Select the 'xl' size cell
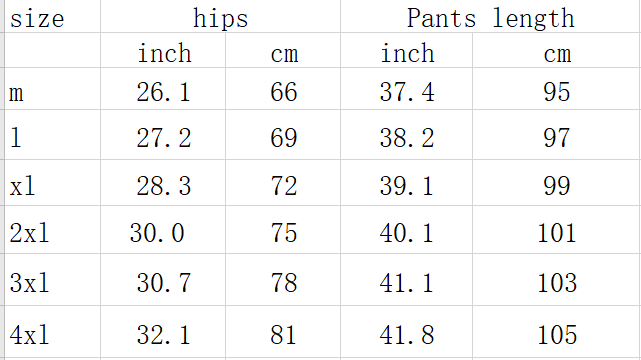Screen dimensions: 641x360 click(x=52, y=183)
